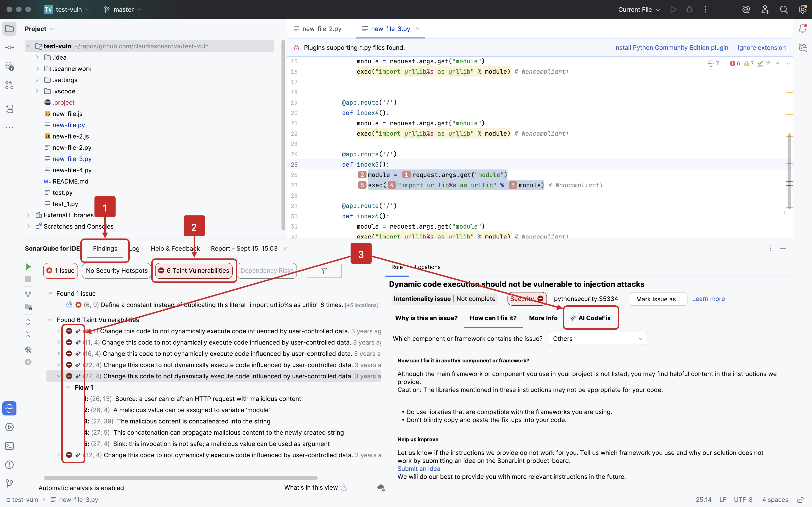Viewport: 812px width, 507px height.
Task: Run SonarQube analysis with the green play icon
Action: point(28,266)
